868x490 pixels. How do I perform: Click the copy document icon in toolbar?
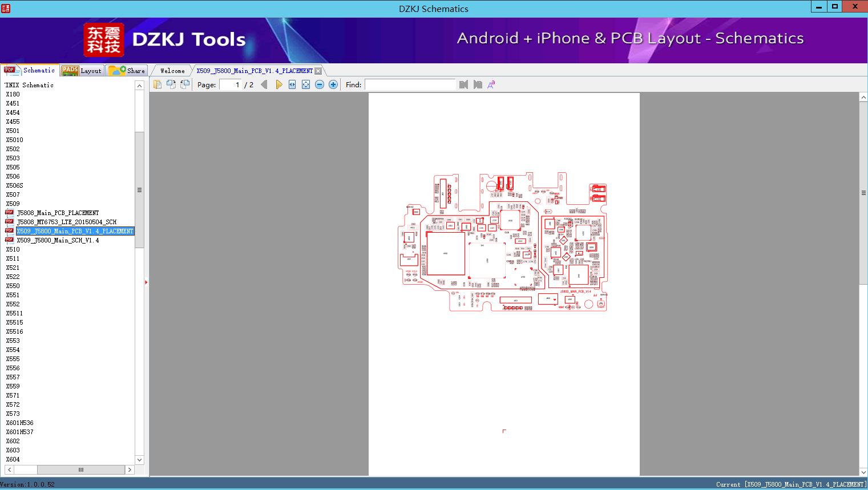[158, 84]
